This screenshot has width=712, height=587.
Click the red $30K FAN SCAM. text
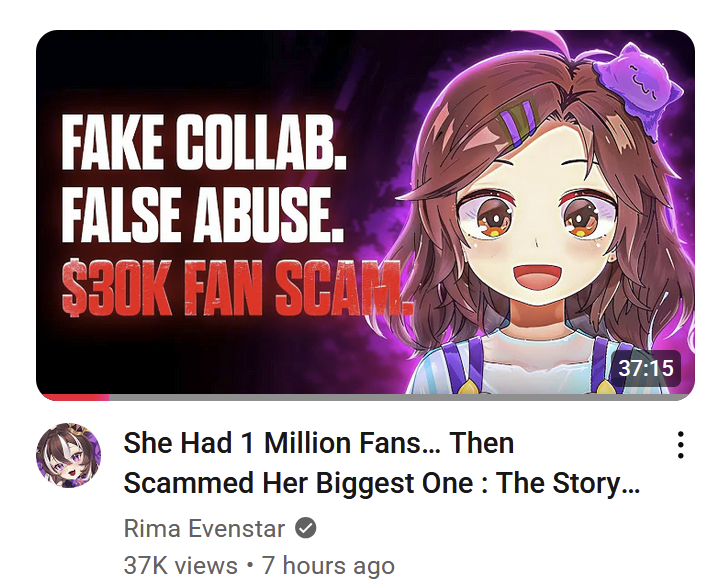(x=237, y=287)
